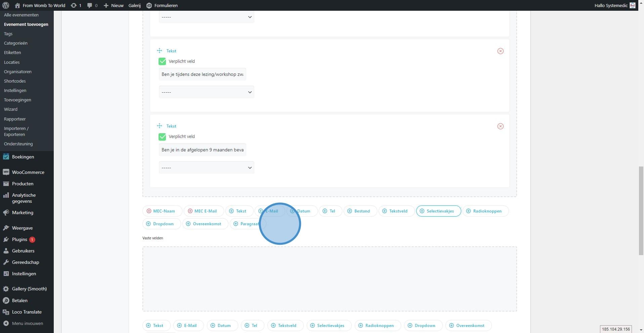The width and height of the screenshot is (644, 333).
Task: Toggle Verplicht veld for 'Ben je in de afgelopen'
Action: click(162, 137)
